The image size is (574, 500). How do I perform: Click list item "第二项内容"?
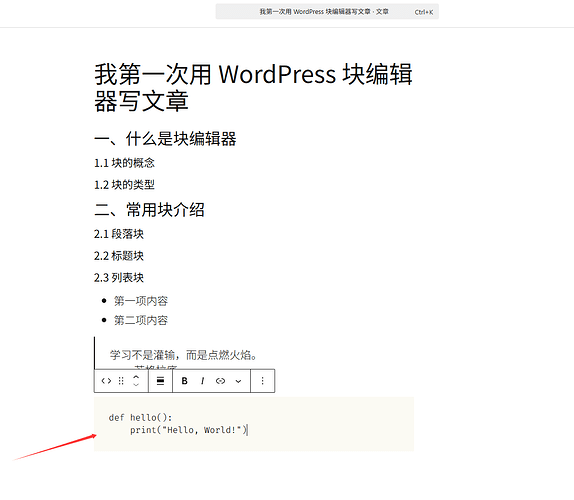pos(141,320)
